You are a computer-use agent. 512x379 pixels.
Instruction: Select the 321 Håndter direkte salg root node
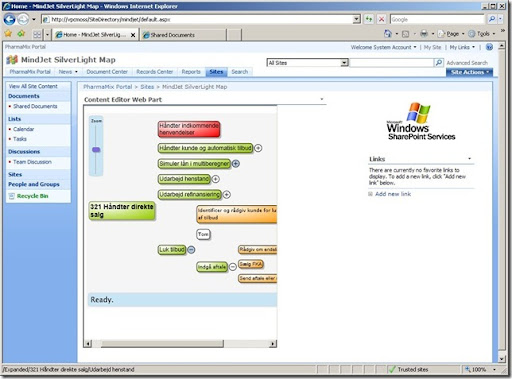[122, 211]
